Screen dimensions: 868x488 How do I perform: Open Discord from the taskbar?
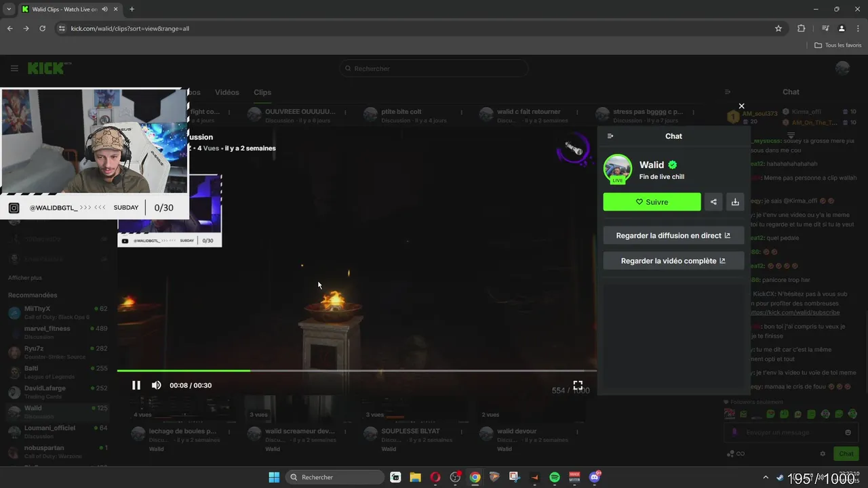595,477
